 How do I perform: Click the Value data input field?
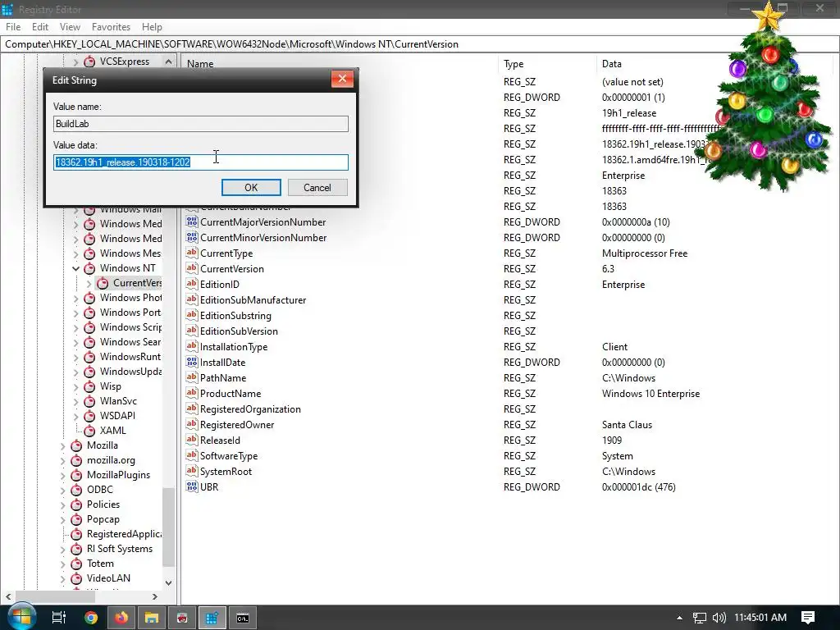click(x=201, y=162)
